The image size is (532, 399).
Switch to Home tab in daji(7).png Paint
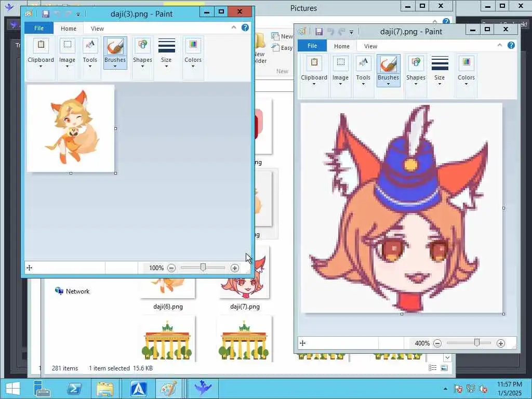tap(342, 46)
